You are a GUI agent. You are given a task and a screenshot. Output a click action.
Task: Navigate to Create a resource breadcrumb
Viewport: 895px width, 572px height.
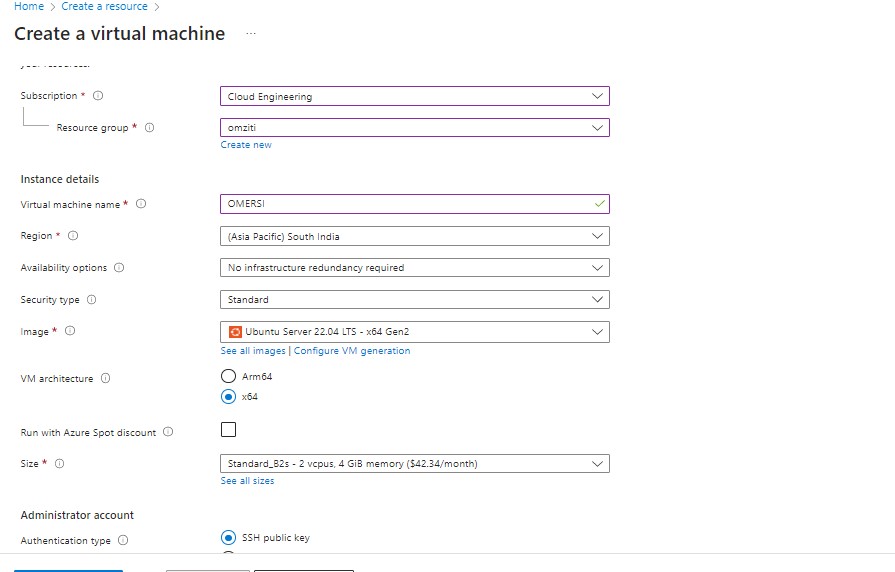[x=105, y=7]
